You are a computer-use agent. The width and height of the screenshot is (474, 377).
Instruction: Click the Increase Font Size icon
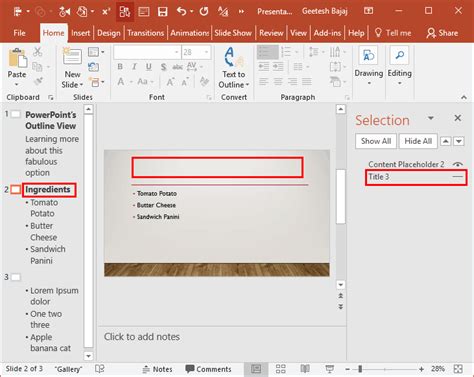[170, 82]
